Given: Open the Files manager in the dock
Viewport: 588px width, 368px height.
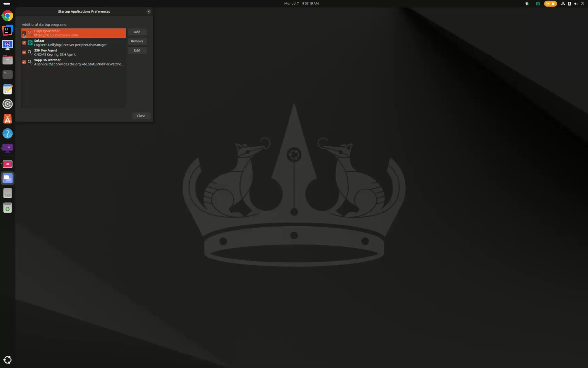Looking at the screenshot, I should (x=8, y=60).
